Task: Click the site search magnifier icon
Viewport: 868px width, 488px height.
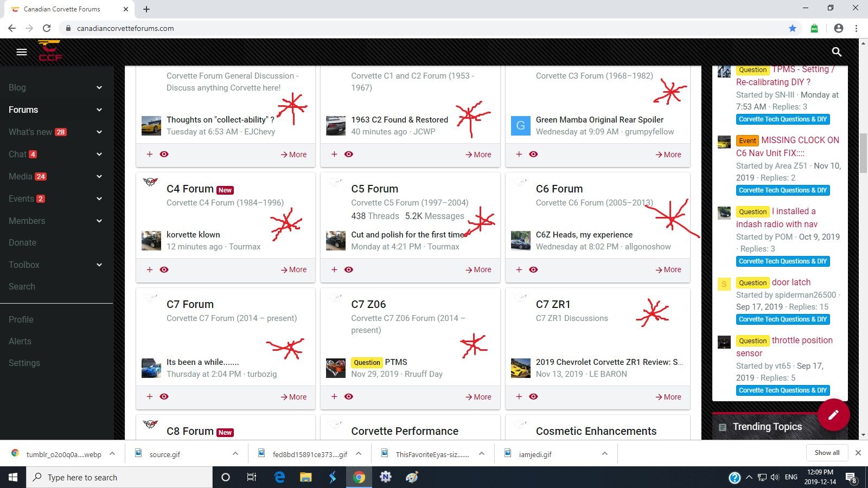Action: pyautogui.click(x=837, y=52)
